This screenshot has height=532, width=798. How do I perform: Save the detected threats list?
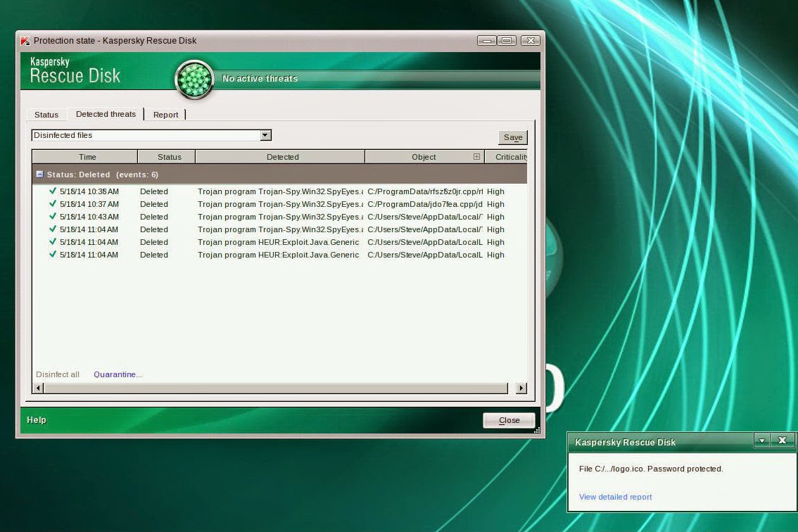pos(513,137)
